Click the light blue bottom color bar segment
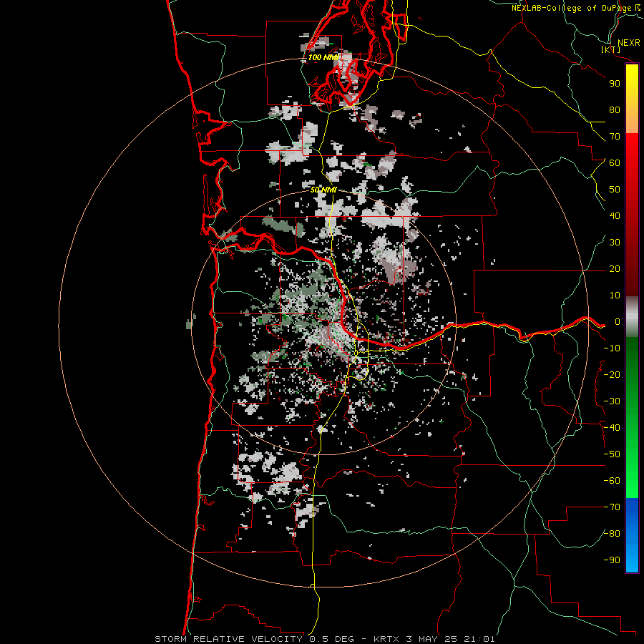This screenshot has height=644, width=644. tap(632, 555)
